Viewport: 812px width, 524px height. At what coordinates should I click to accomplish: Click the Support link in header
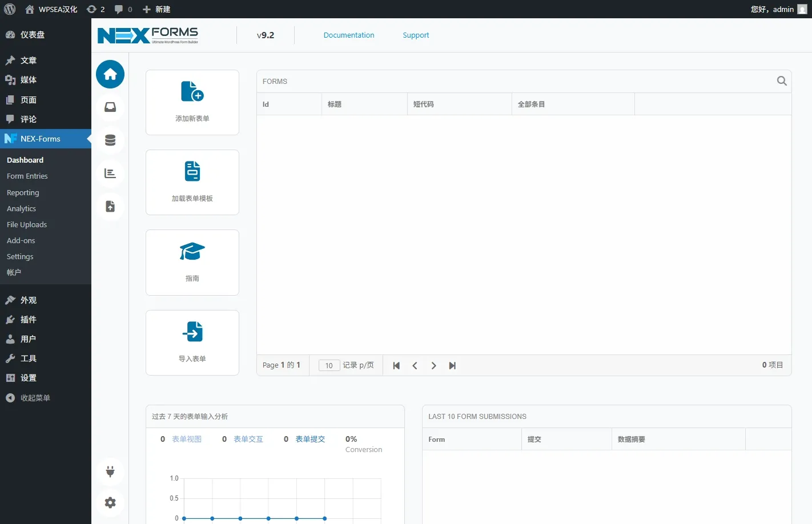point(416,35)
